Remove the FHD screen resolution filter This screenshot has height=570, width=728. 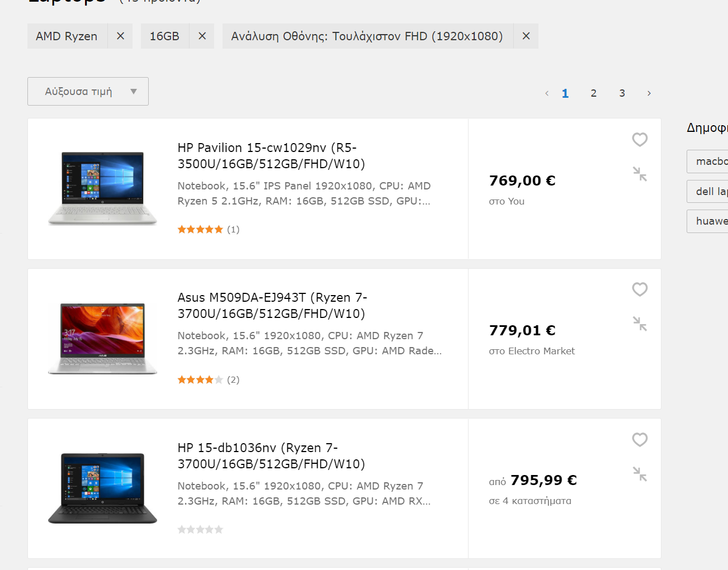pos(526,36)
